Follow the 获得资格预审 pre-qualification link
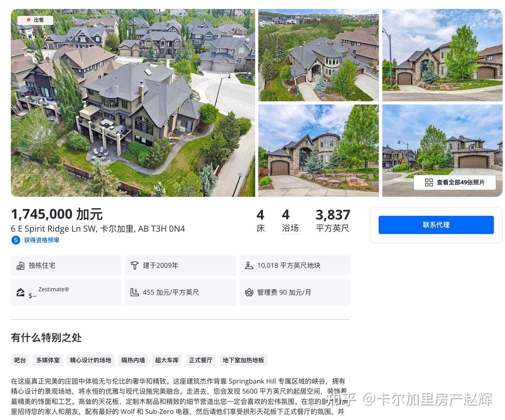 coord(42,240)
